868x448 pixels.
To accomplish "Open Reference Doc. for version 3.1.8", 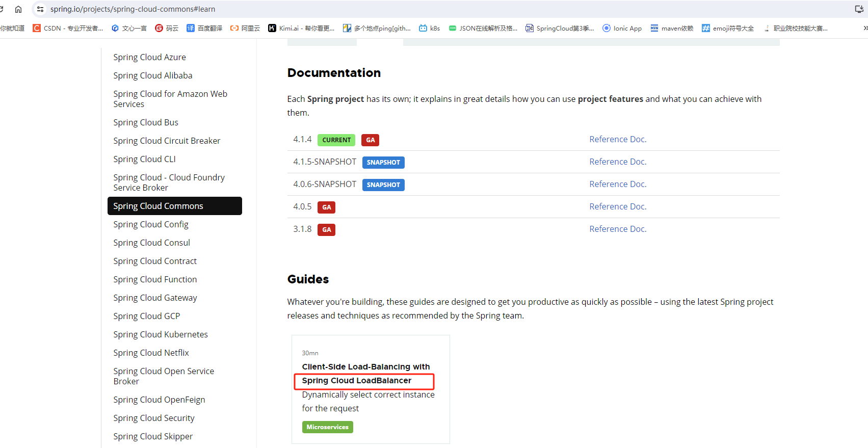I will [x=618, y=229].
